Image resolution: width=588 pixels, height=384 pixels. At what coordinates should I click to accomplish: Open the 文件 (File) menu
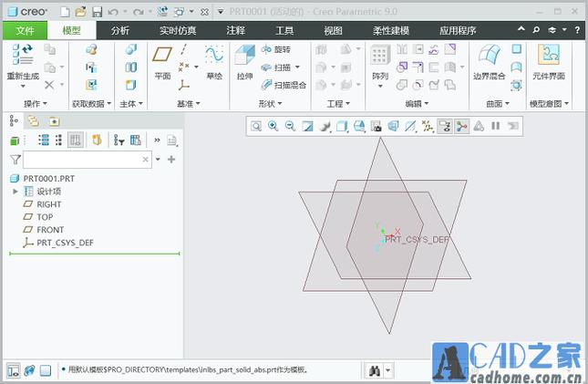tap(25, 30)
